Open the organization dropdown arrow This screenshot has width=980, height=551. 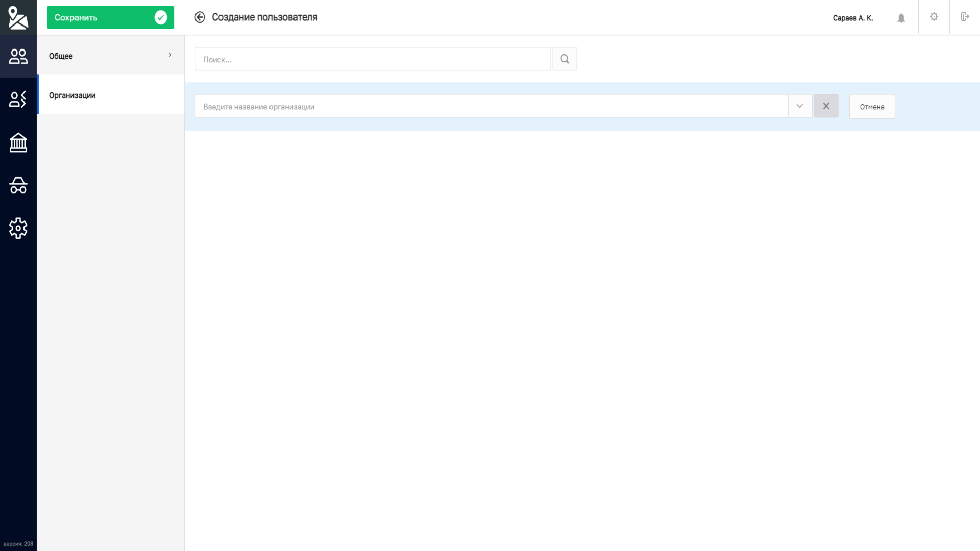[800, 106]
